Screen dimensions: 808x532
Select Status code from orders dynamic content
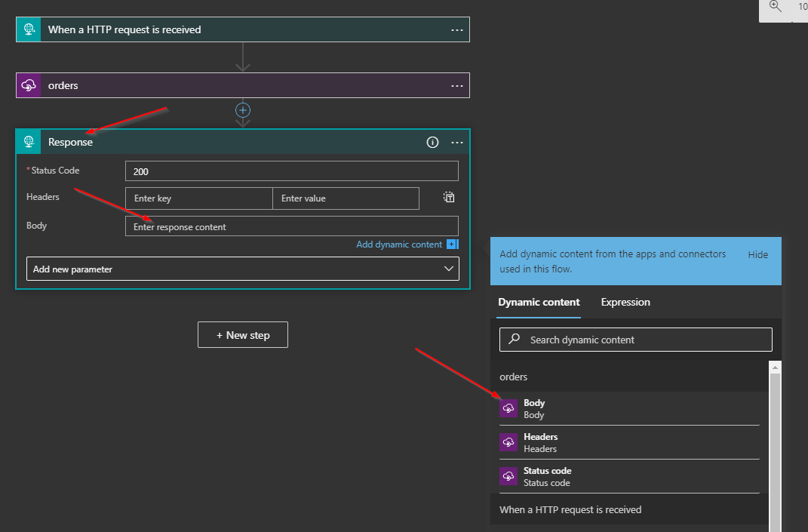pyautogui.click(x=547, y=476)
